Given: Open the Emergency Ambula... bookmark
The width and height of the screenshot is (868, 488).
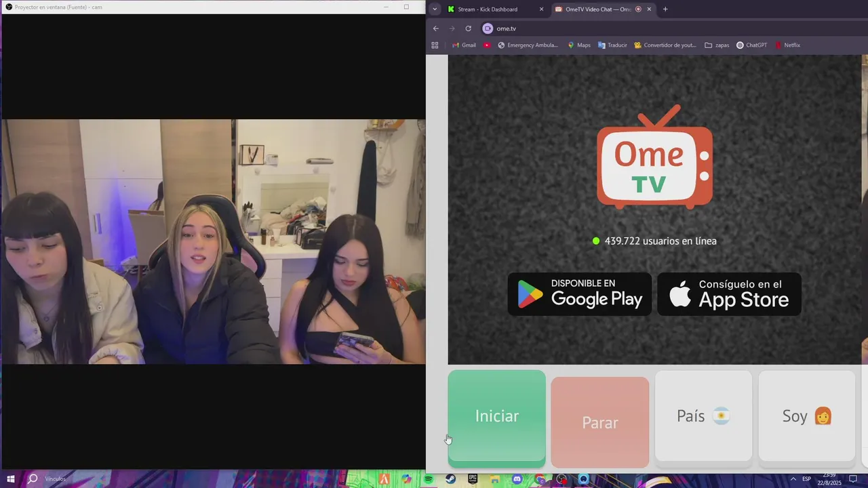Looking at the screenshot, I should [528, 45].
